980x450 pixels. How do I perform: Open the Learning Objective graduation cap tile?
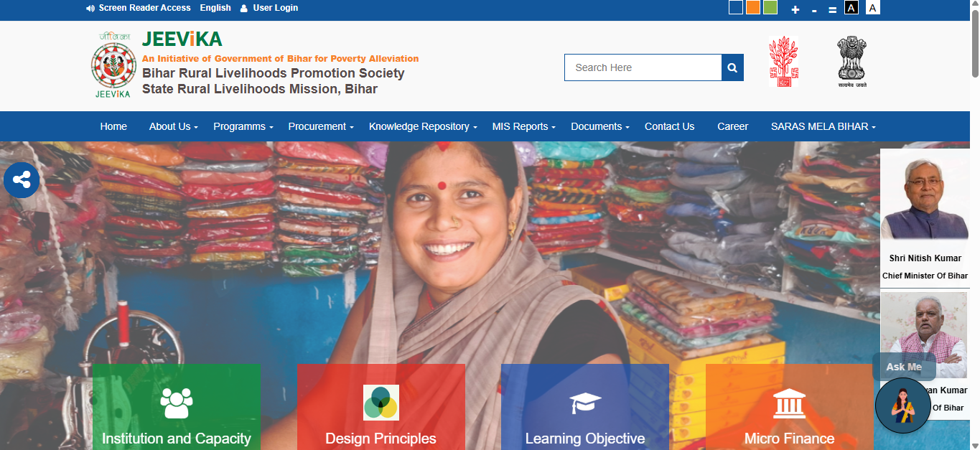click(x=585, y=403)
